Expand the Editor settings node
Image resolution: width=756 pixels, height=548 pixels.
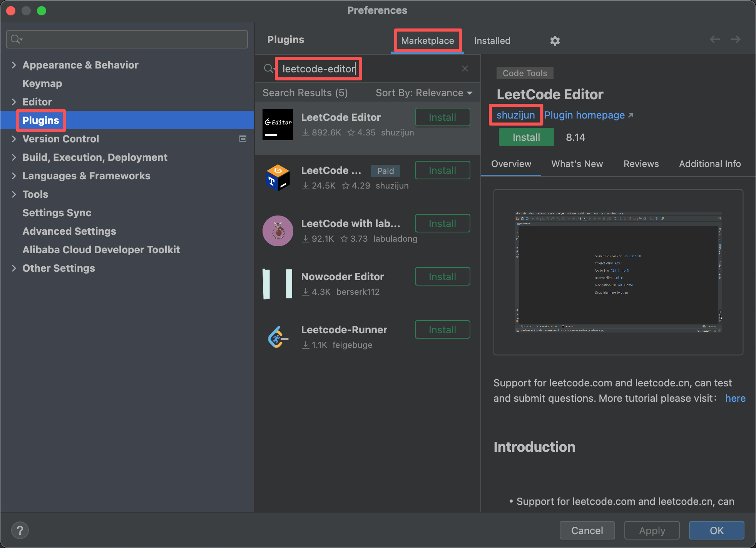tap(14, 102)
